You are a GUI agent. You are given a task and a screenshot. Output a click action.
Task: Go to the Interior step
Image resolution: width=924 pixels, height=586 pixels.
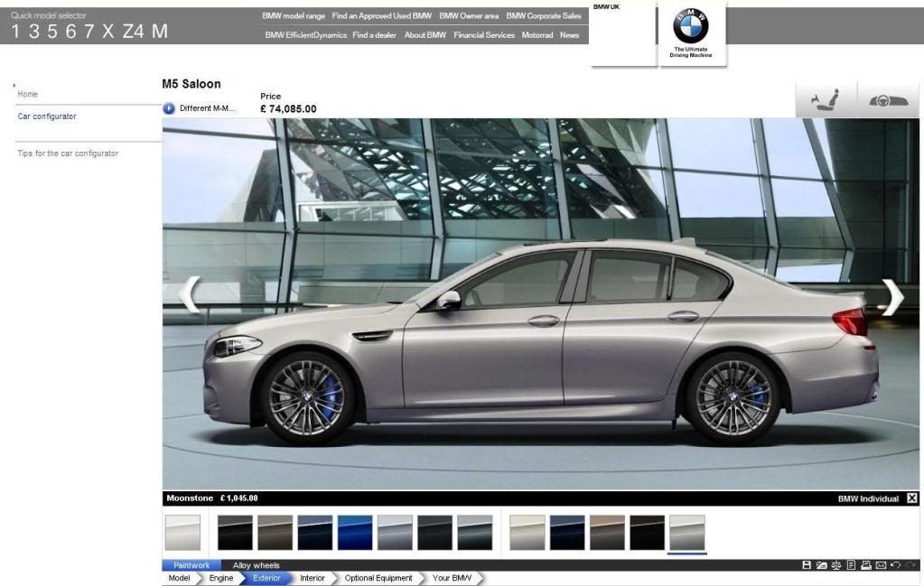[x=313, y=579]
